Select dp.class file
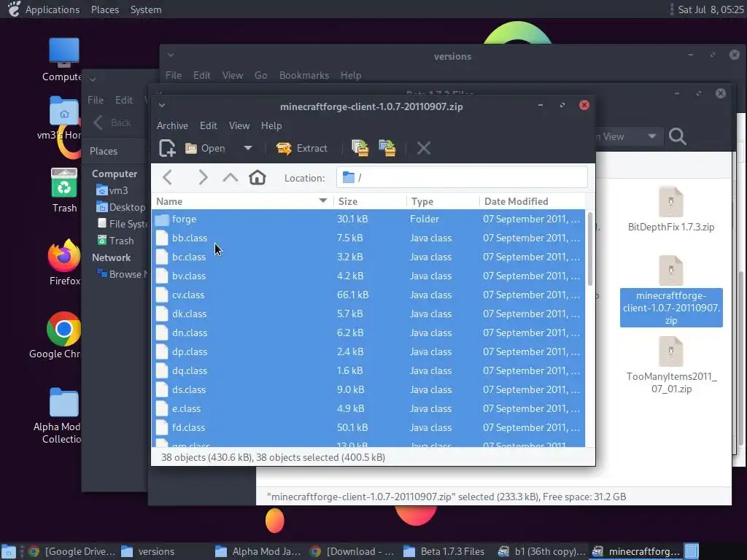 point(368,352)
